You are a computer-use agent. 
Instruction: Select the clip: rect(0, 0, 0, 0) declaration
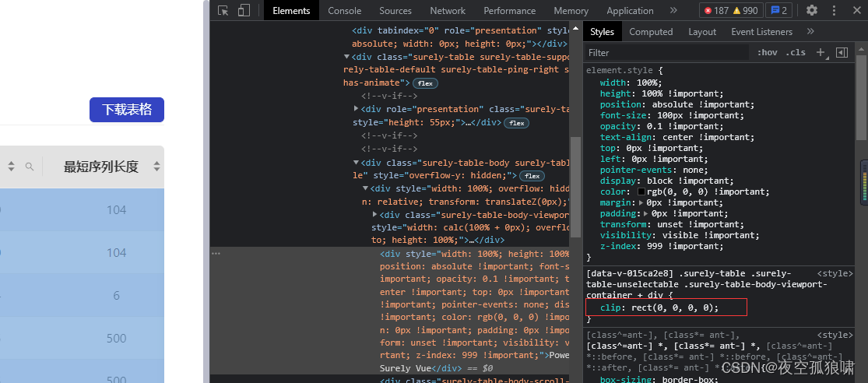tap(659, 307)
